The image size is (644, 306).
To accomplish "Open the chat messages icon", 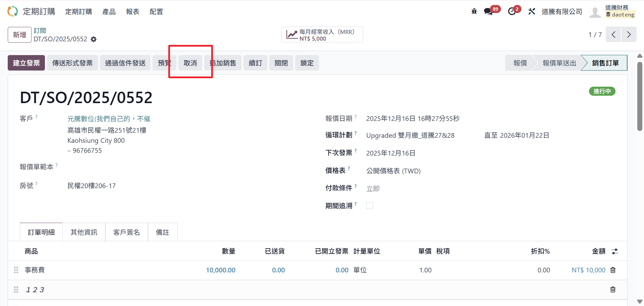I will click(488, 11).
